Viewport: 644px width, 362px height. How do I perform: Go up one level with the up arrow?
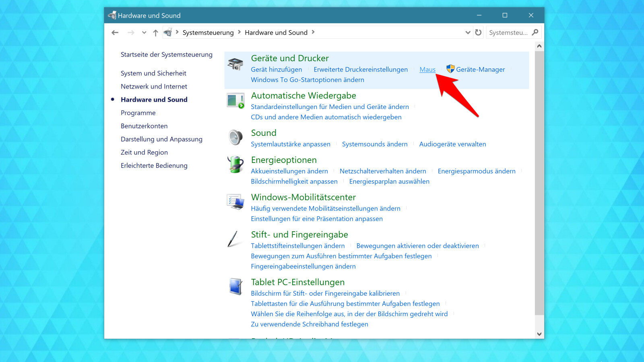pos(155,33)
